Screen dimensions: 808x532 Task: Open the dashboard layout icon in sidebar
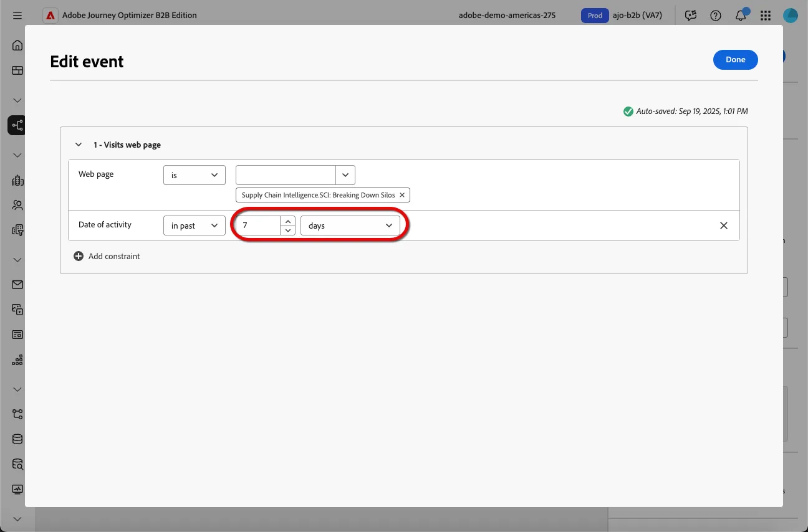coord(17,70)
